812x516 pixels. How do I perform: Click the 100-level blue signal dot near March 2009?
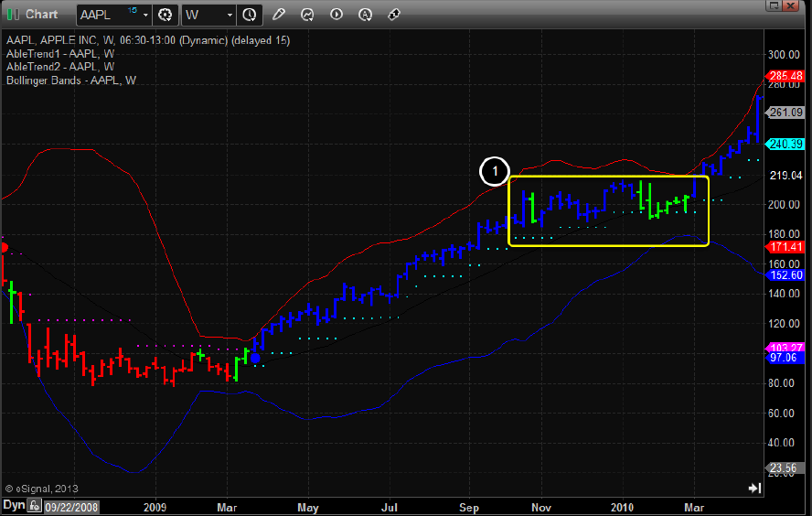(x=255, y=358)
